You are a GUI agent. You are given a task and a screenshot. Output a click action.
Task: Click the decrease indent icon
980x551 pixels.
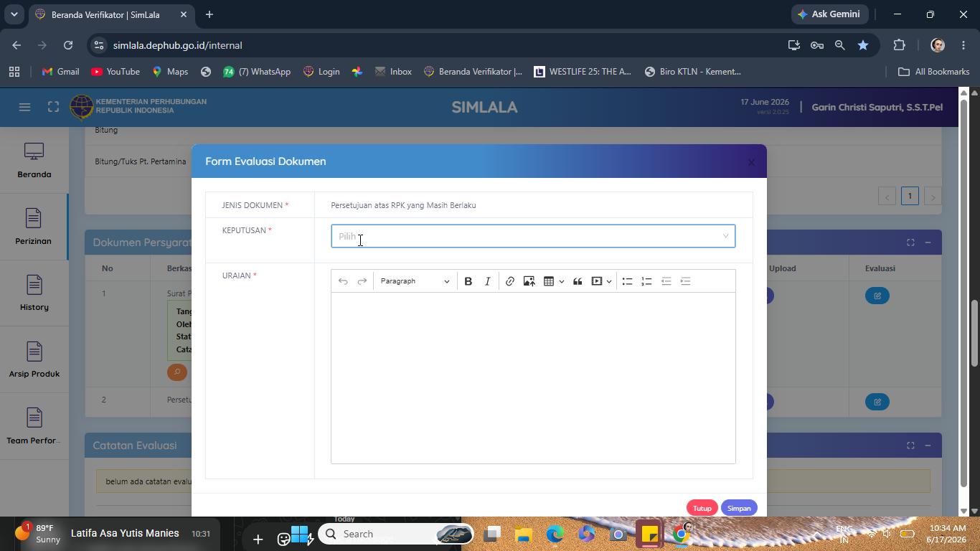coord(666,281)
